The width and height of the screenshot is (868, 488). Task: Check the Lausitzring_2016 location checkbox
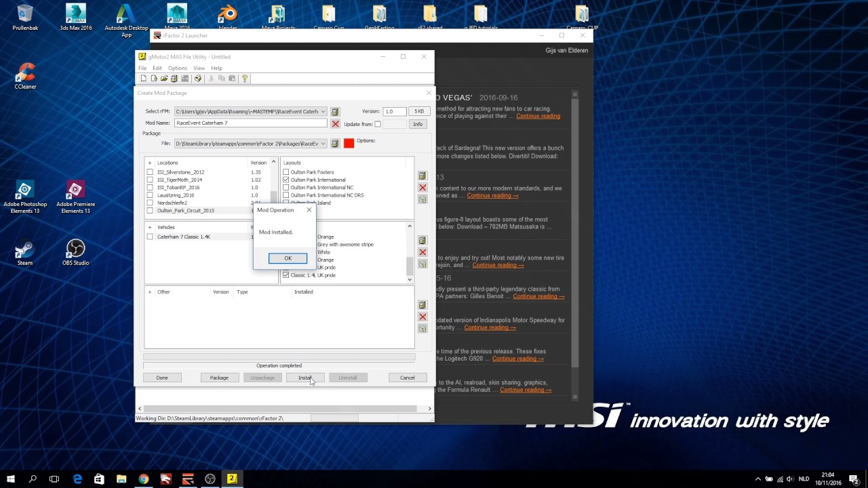(150, 195)
